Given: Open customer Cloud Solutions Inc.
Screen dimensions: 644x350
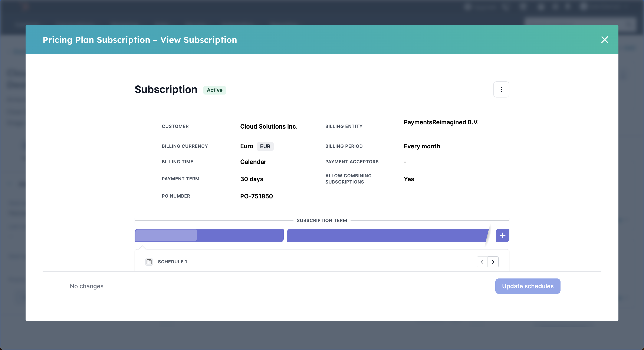Looking at the screenshot, I should [269, 126].
